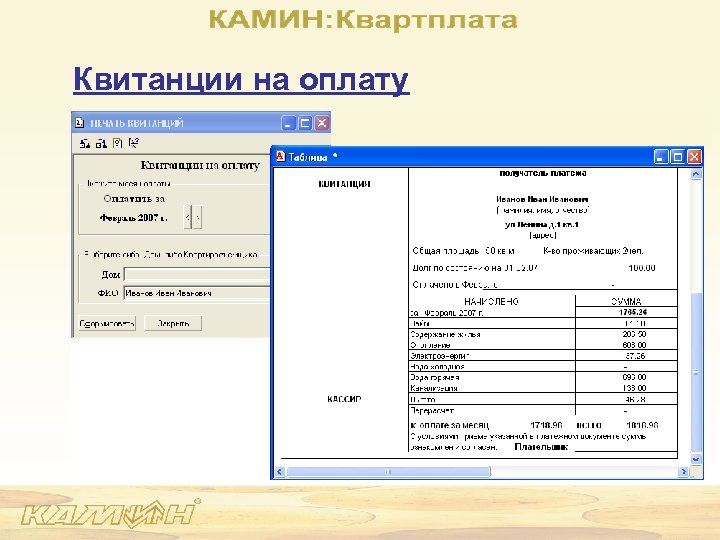Click the Общая площадь line in receipt
720x540 pixels.
click(463, 251)
